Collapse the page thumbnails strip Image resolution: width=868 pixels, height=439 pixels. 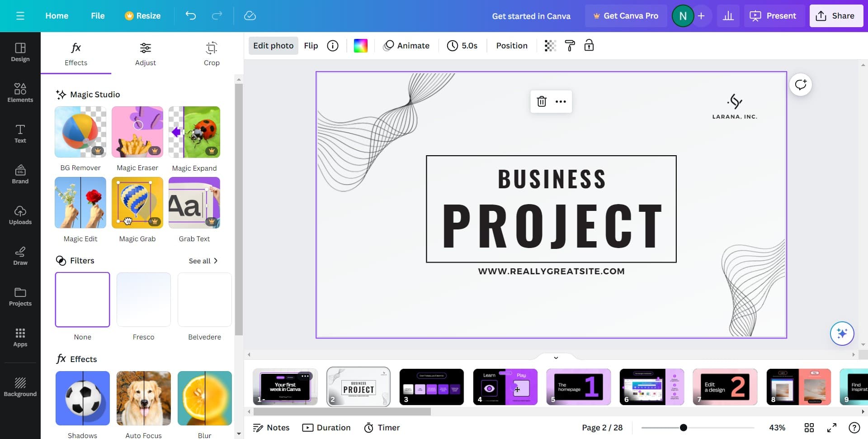click(556, 358)
